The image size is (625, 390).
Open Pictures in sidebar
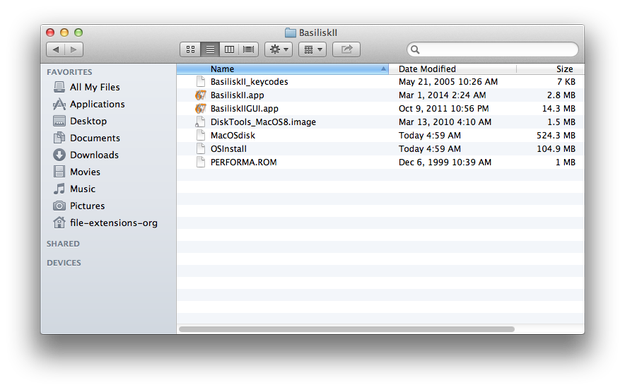tap(87, 206)
